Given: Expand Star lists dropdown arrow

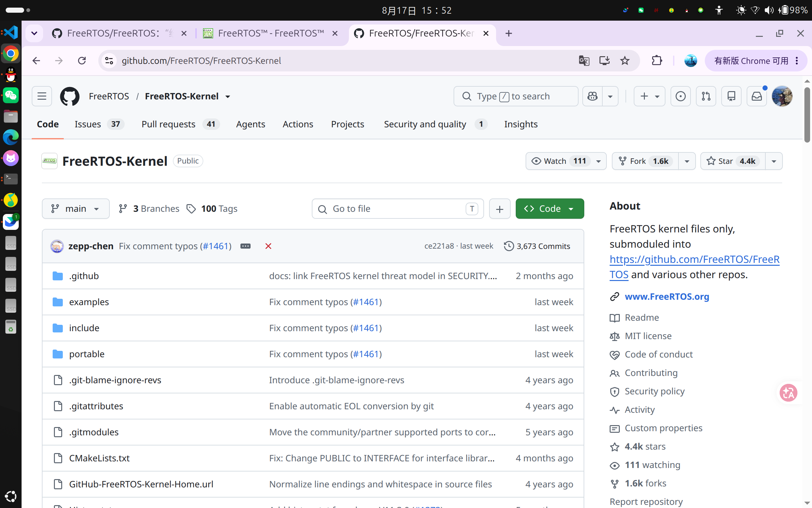Looking at the screenshot, I should tap(774, 161).
